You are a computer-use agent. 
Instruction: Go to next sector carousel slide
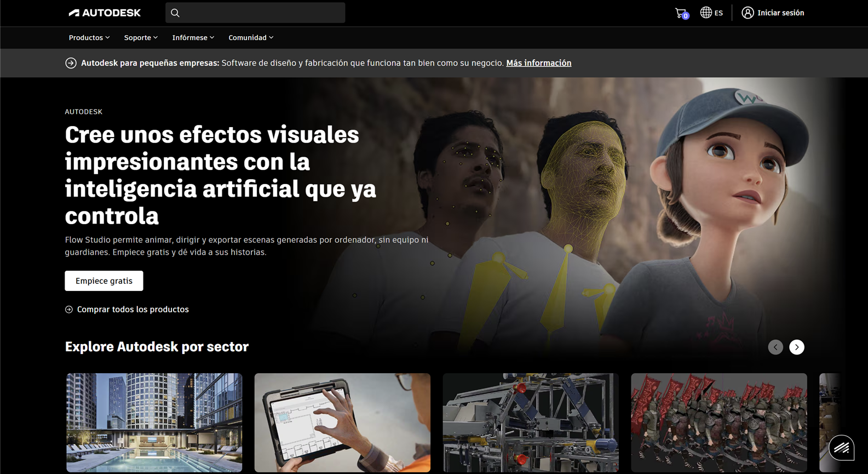(x=797, y=347)
